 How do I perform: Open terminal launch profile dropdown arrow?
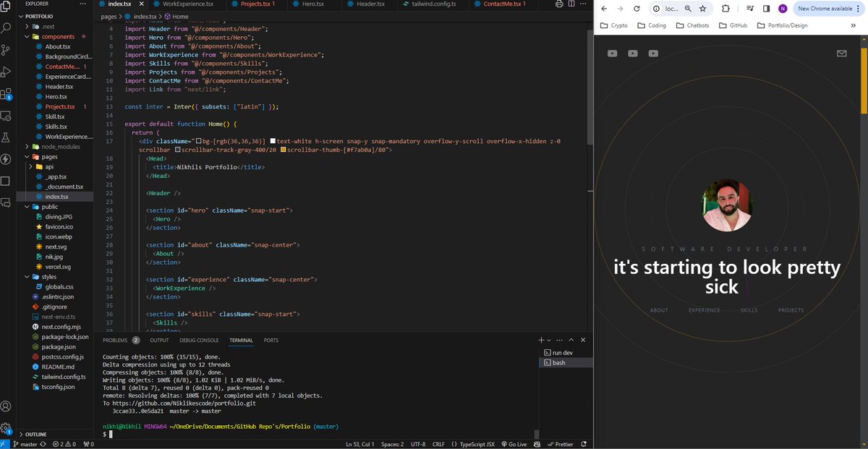(549, 340)
